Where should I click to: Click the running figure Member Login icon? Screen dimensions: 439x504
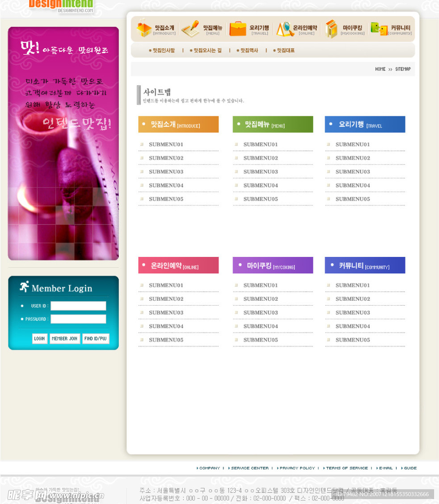click(x=24, y=287)
